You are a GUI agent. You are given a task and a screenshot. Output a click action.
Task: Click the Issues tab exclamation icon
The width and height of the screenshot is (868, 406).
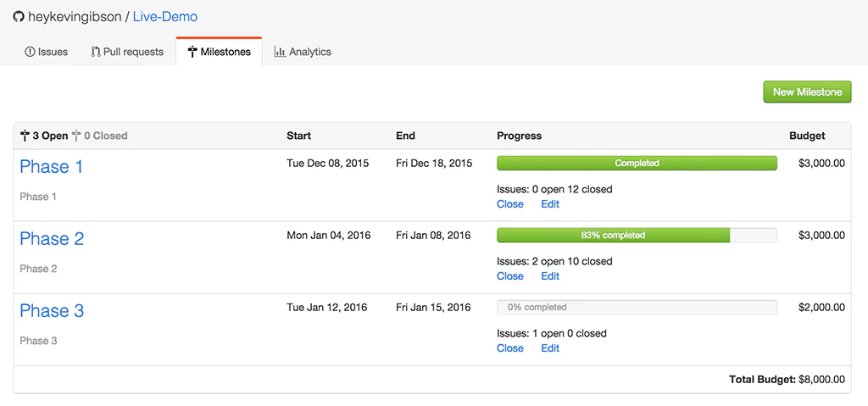(x=30, y=52)
